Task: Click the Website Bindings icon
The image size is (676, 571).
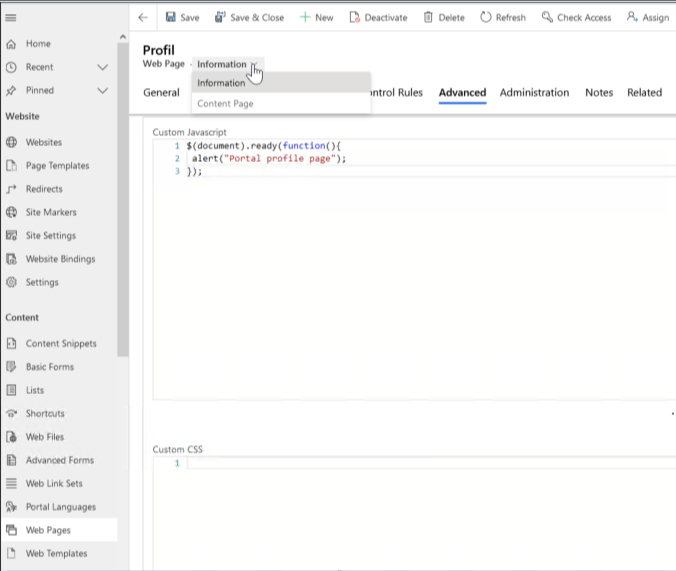Action: [11, 259]
